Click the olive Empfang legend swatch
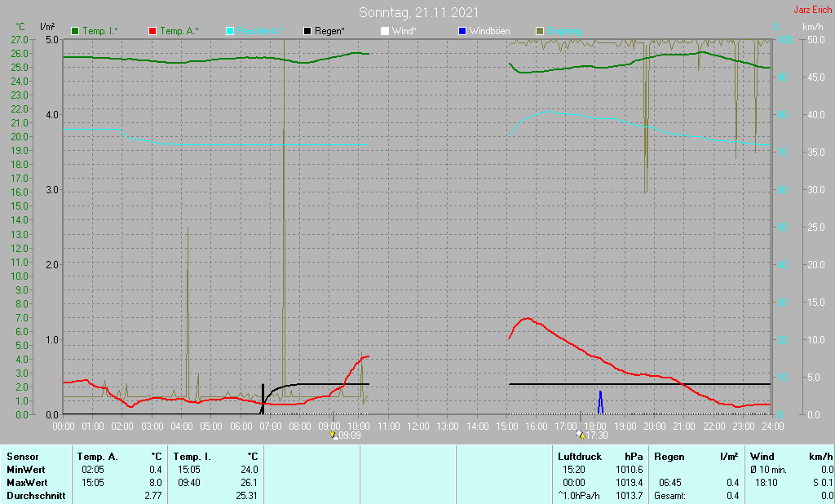The width and height of the screenshot is (835, 504). [540, 31]
